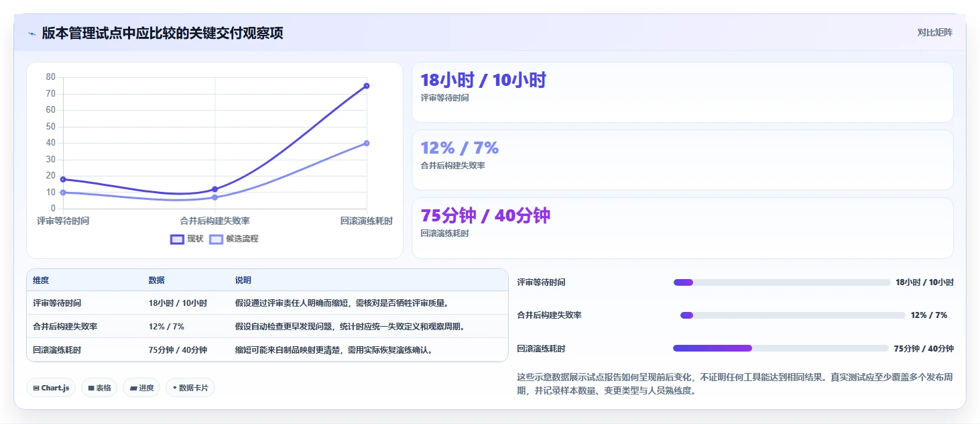Click the 现状 point at 评审等待时间
980x424 pixels.
click(63, 179)
